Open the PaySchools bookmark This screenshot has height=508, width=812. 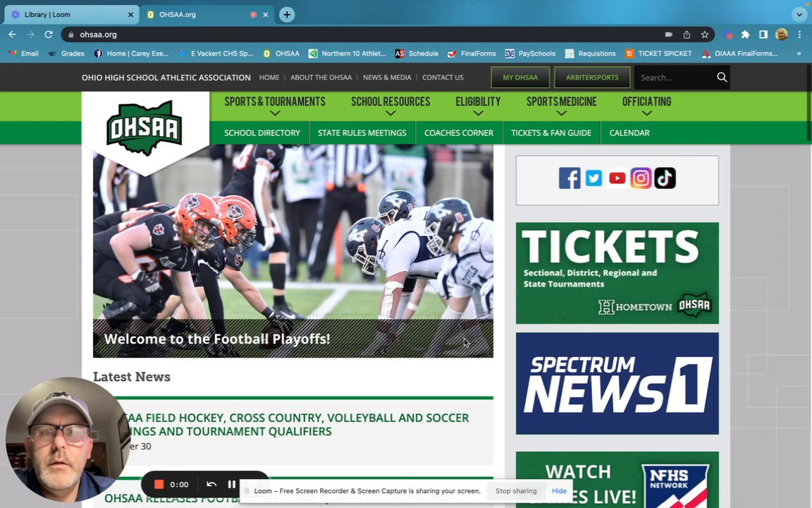coord(530,54)
